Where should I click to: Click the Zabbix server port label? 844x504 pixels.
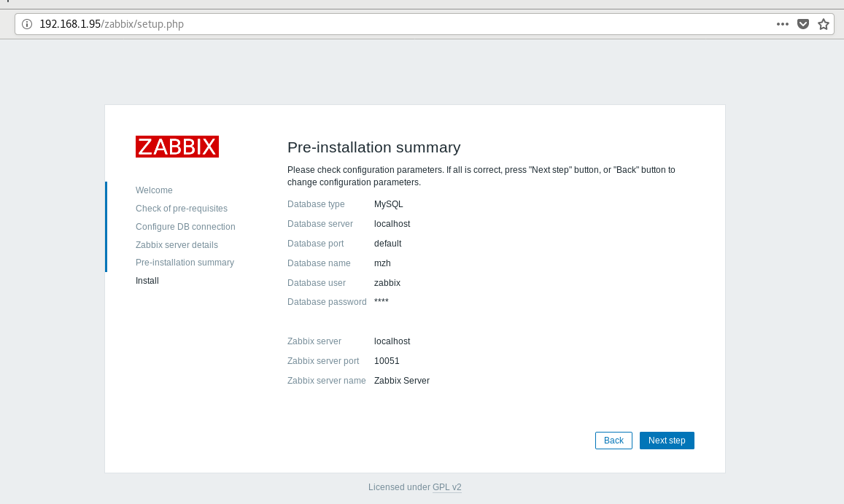323,361
